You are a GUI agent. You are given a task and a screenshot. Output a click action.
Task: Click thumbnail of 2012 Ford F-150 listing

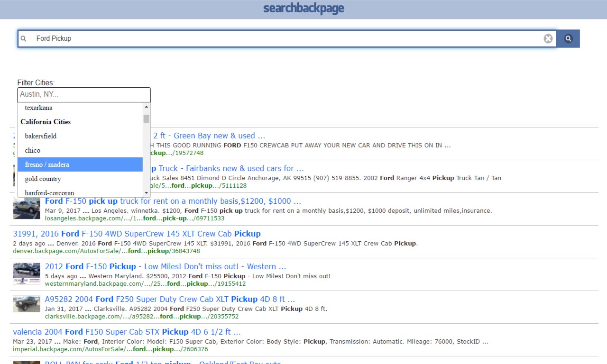tap(27, 273)
